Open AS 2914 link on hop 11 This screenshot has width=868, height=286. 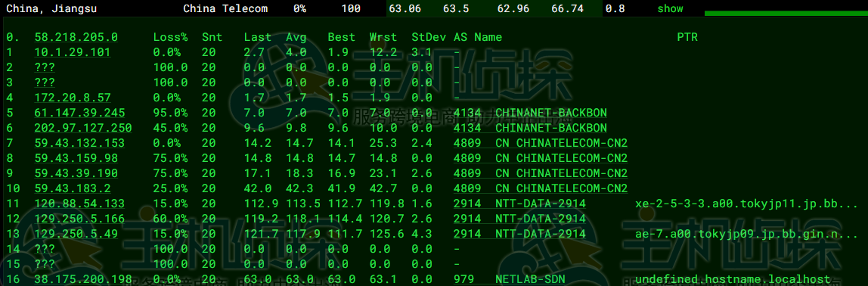click(x=519, y=204)
